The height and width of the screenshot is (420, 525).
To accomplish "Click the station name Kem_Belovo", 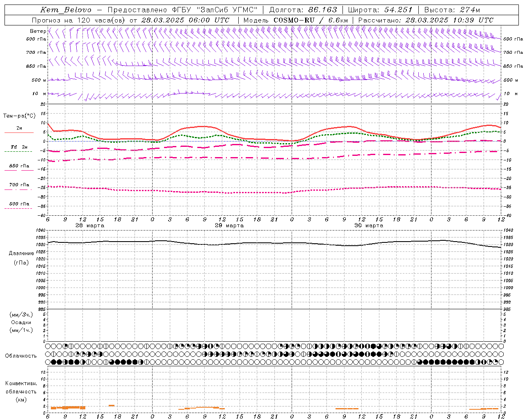I will click(x=66, y=10).
